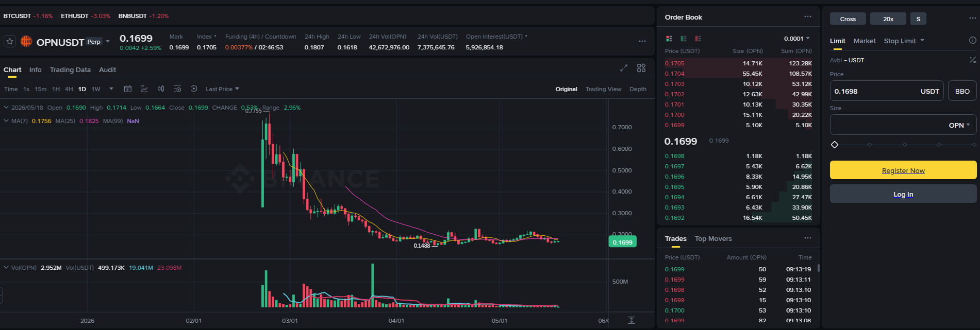Select the 4H interval

point(69,89)
